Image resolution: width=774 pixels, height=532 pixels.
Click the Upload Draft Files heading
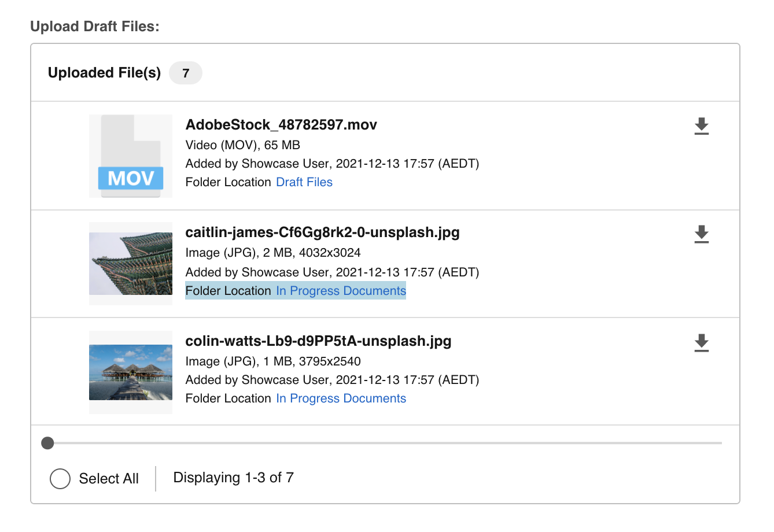tap(96, 25)
